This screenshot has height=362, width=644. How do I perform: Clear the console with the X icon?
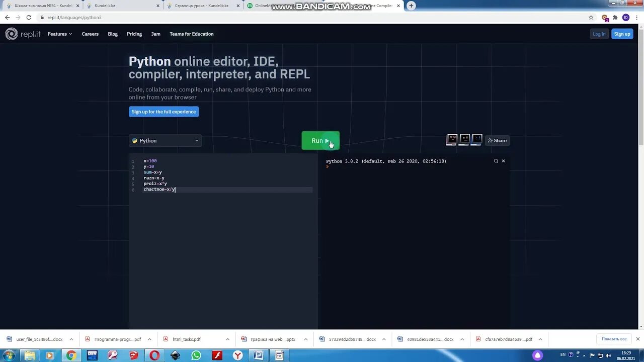click(503, 161)
